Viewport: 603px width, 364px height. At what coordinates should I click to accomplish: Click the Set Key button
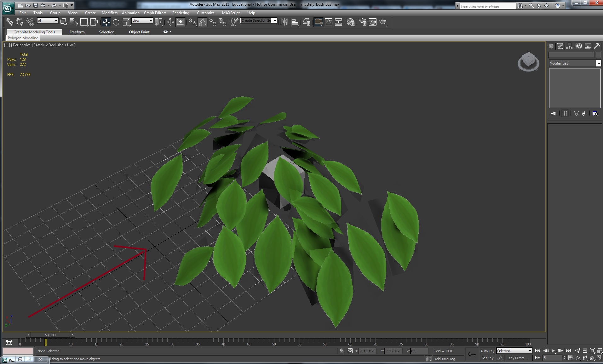[x=487, y=358]
